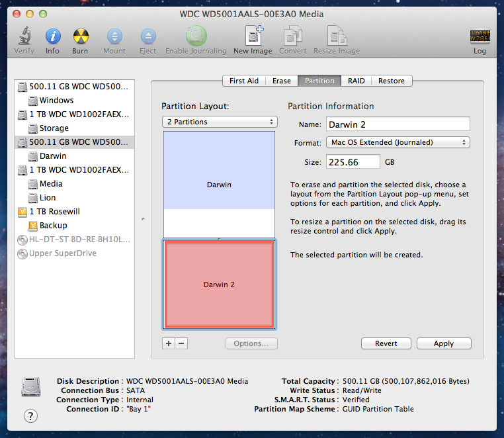Click the Verify microscope icon
The image size is (504, 438).
24,36
